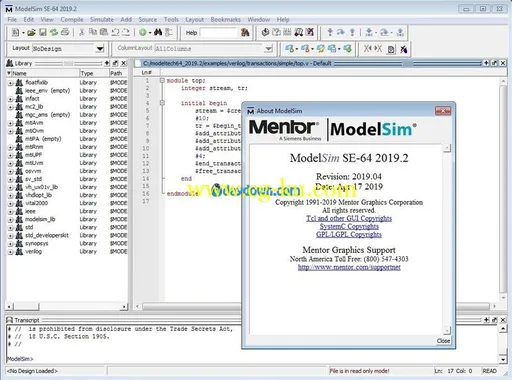Open the Bookmarks menu
This screenshot has width=512, height=380.
point(225,20)
